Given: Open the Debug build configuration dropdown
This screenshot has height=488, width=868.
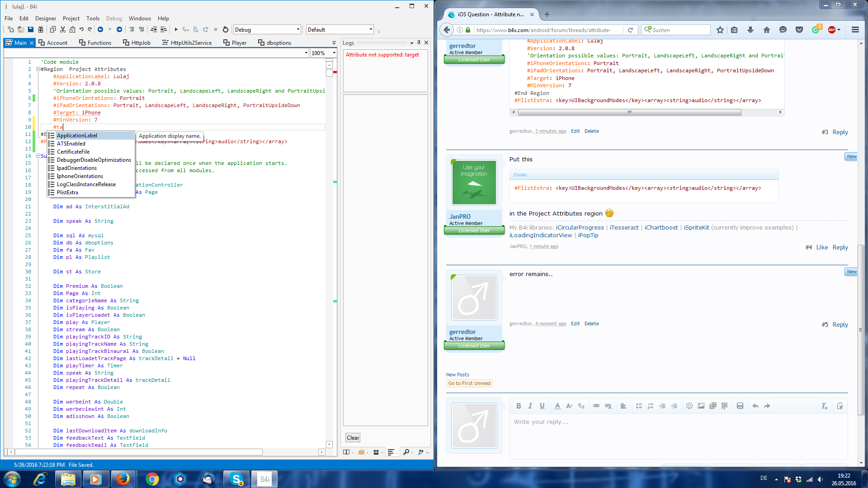Looking at the screenshot, I should tap(298, 30).
